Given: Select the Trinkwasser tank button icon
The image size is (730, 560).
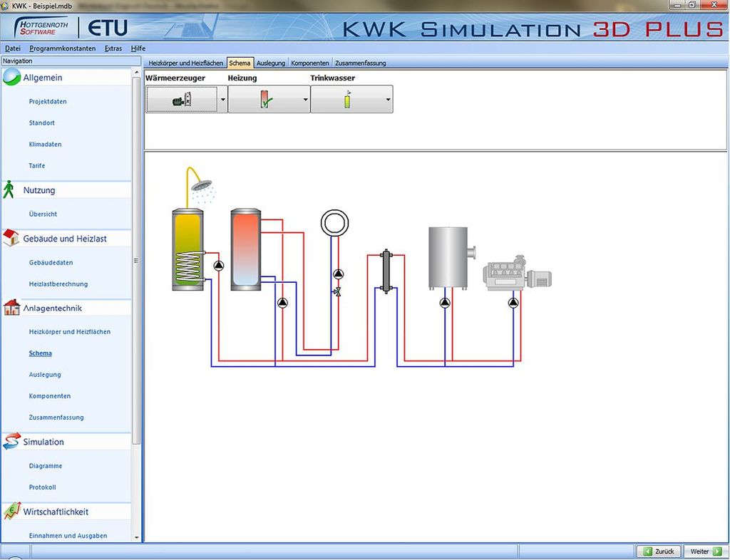Looking at the screenshot, I should click(348, 99).
